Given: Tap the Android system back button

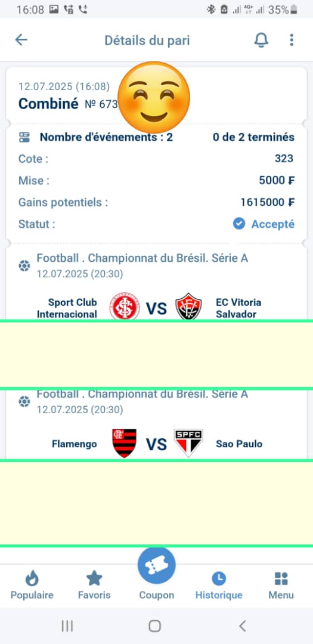Looking at the screenshot, I should pos(242,626).
